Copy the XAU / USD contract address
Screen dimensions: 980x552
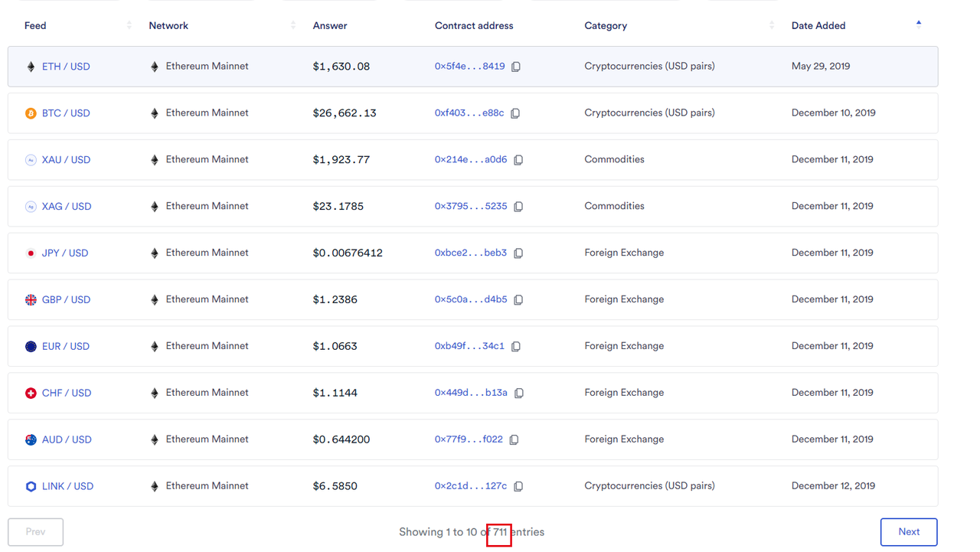pos(518,160)
